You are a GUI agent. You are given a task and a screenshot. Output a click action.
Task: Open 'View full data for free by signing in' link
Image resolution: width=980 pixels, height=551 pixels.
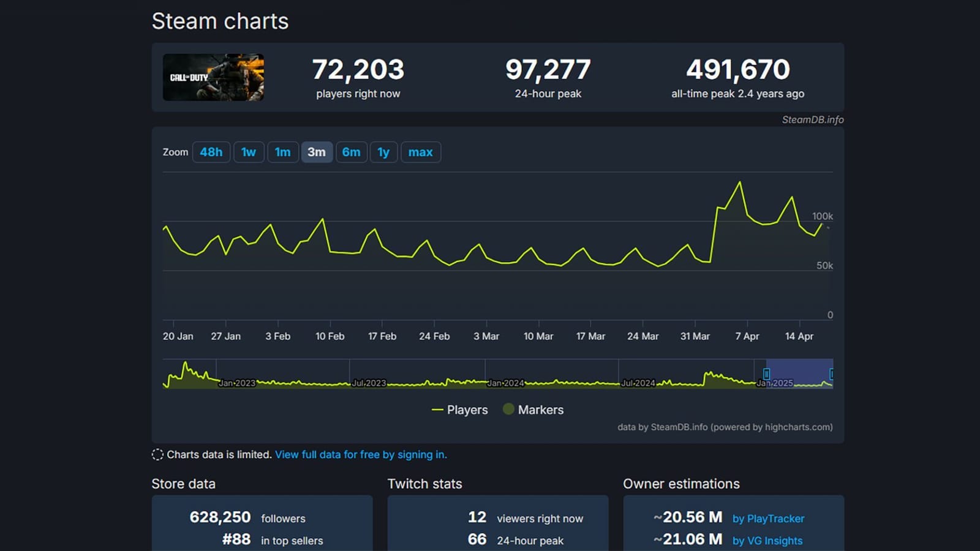(x=361, y=454)
